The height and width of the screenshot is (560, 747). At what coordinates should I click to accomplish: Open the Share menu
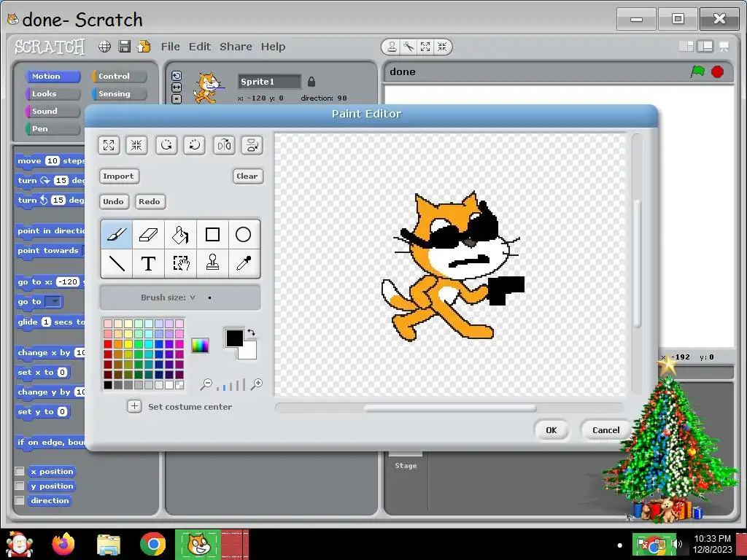click(236, 47)
